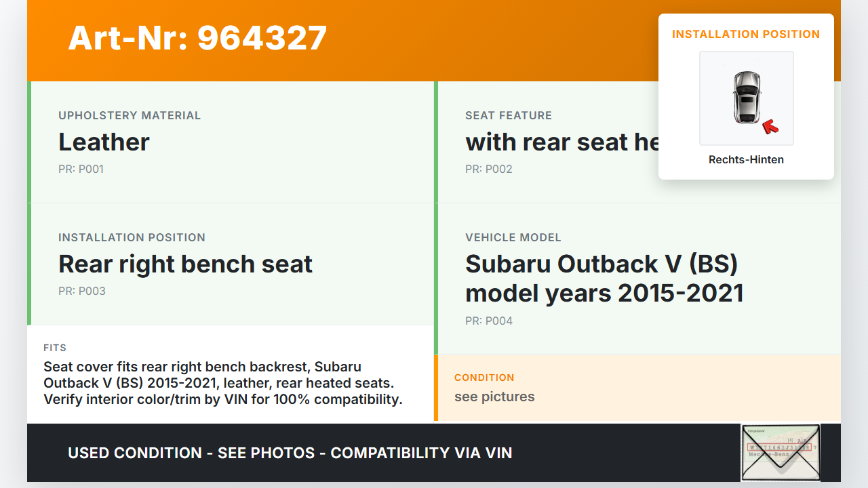
Task: Select the Rechts-Hinten caption
Action: coord(746,160)
